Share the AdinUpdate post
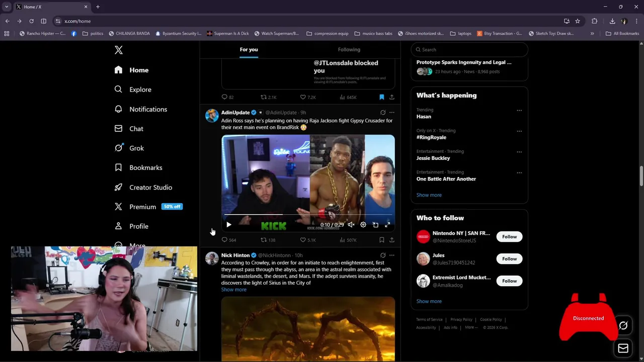Image resolution: width=644 pixels, height=362 pixels. (392, 240)
